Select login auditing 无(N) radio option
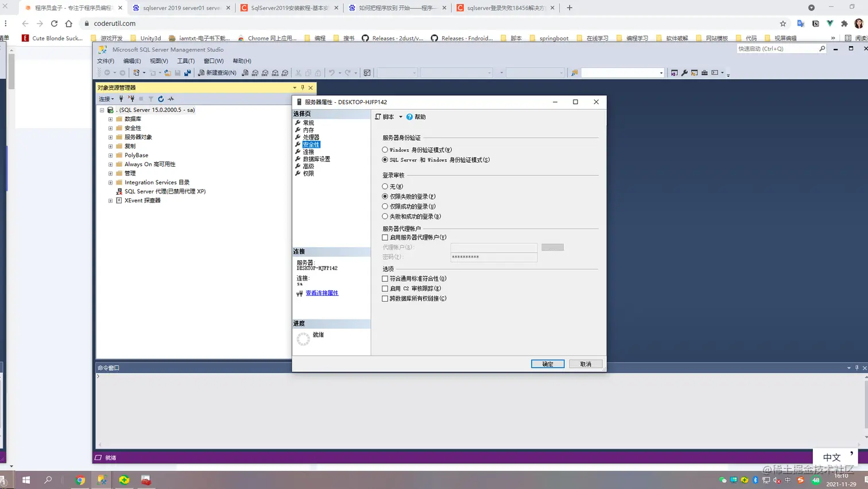The width and height of the screenshot is (868, 489). [385, 186]
